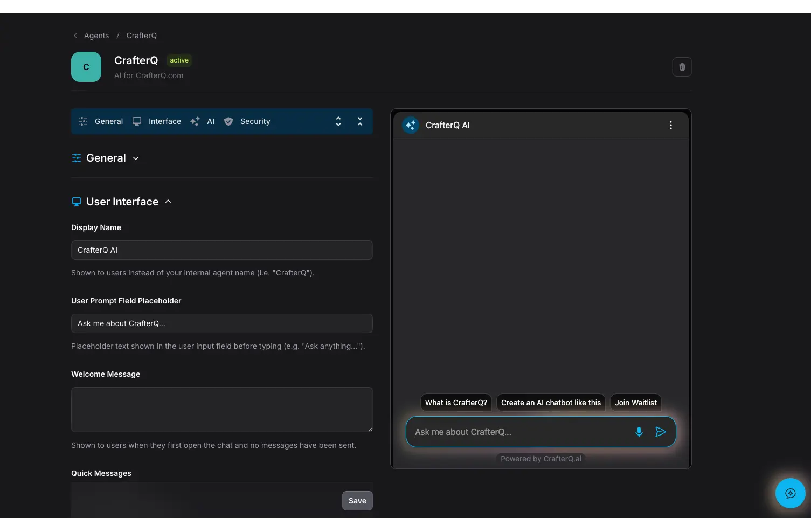Click the 'Quick Messages' label
This screenshot has height=532, width=811.
tap(101, 473)
